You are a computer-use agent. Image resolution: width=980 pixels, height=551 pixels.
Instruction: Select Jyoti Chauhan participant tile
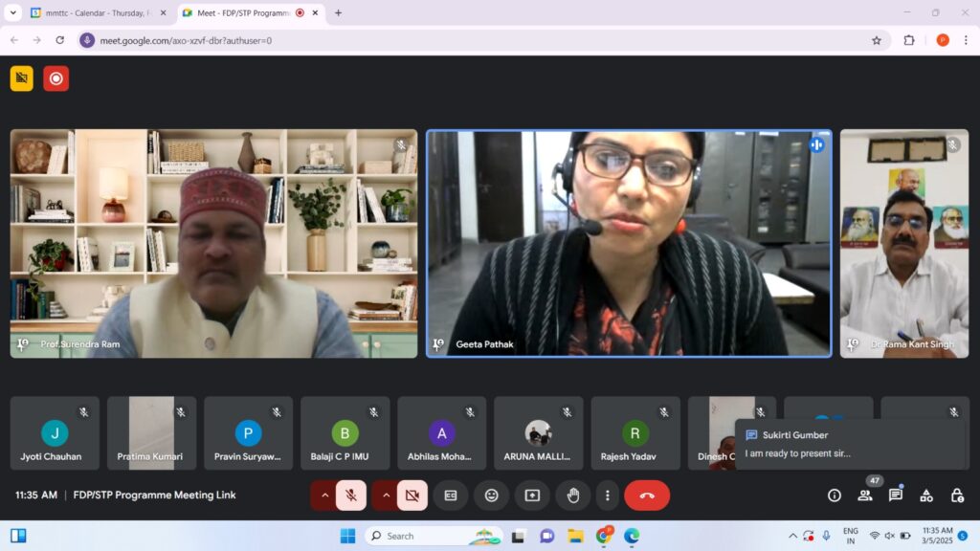coord(55,433)
